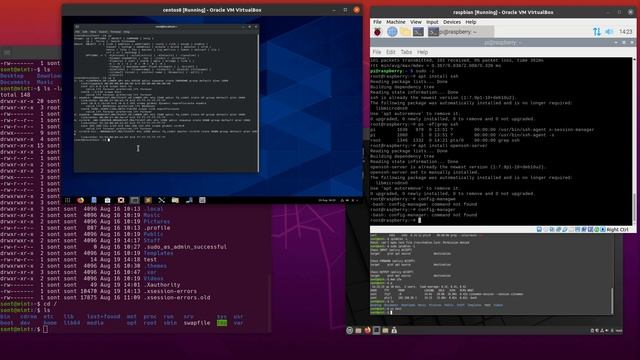Click 'swapfile' in host terminal ls output
Viewport: 640px width, 360px height.
pos(197,323)
